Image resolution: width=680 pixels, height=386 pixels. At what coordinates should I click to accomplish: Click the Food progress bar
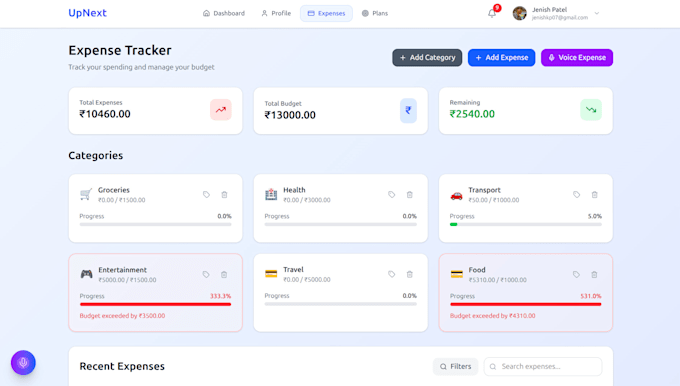[x=526, y=304]
